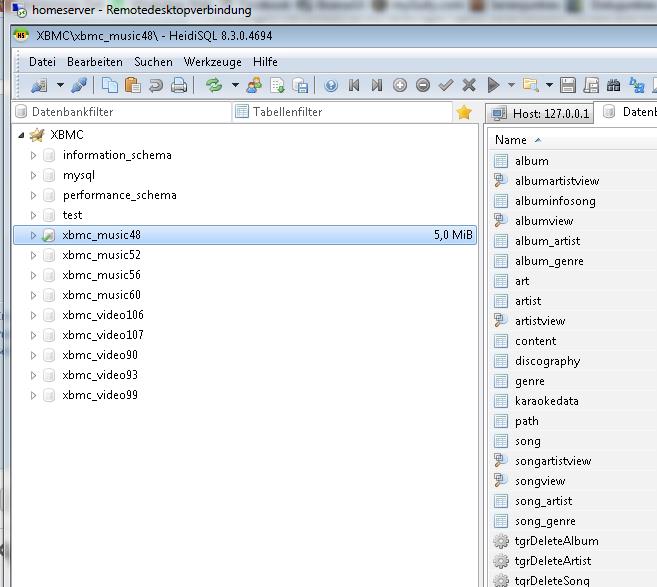Expand the performance_schema database node
The width and height of the screenshot is (657, 587).
[33, 195]
